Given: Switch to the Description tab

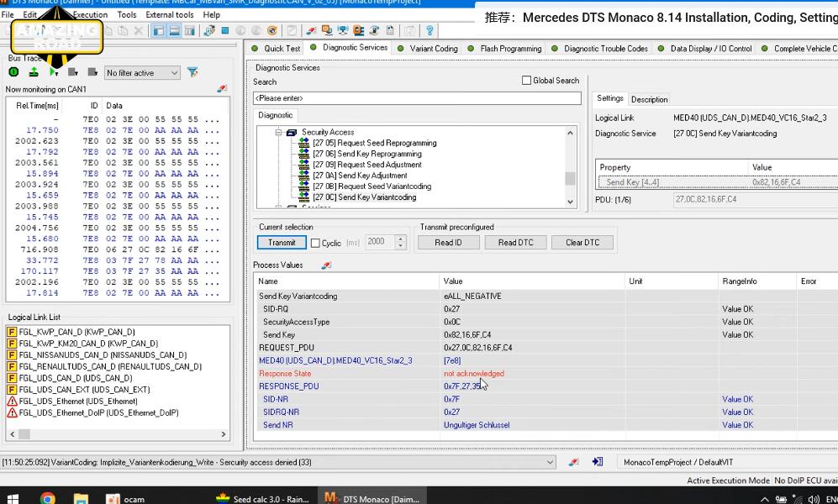Looking at the screenshot, I should click(649, 99).
